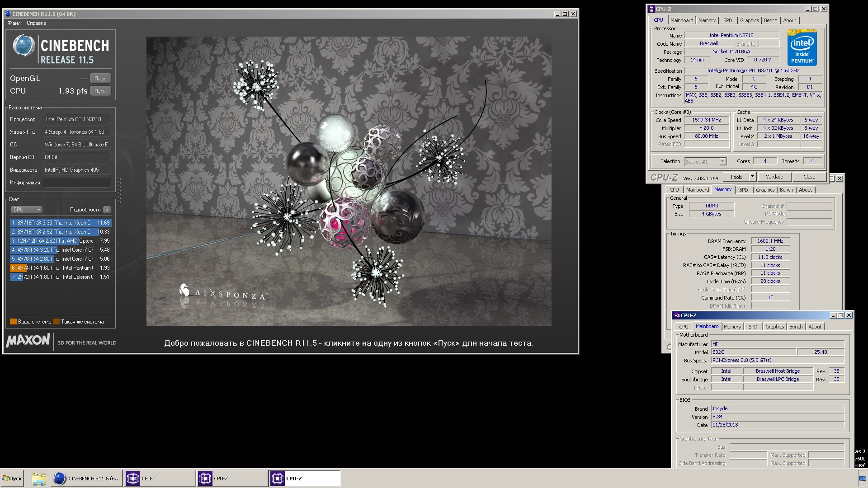Image resolution: width=868 pixels, height=488 pixels.
Task: Switch to CPU tab in Mainboard CPU-Z window
Action: 684,327
